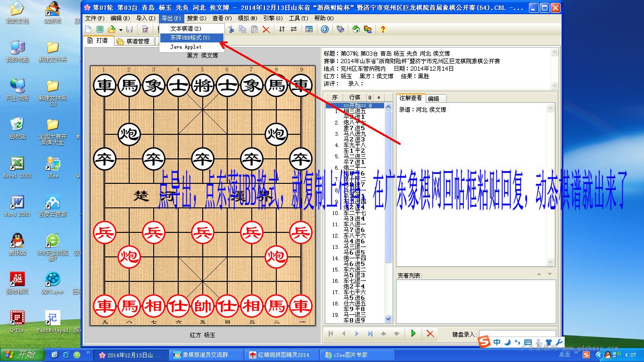Viewport: 644px width, 362px height.
Task: Click the 序 column header
Action: pyautogui.click(x=335, y=98)
